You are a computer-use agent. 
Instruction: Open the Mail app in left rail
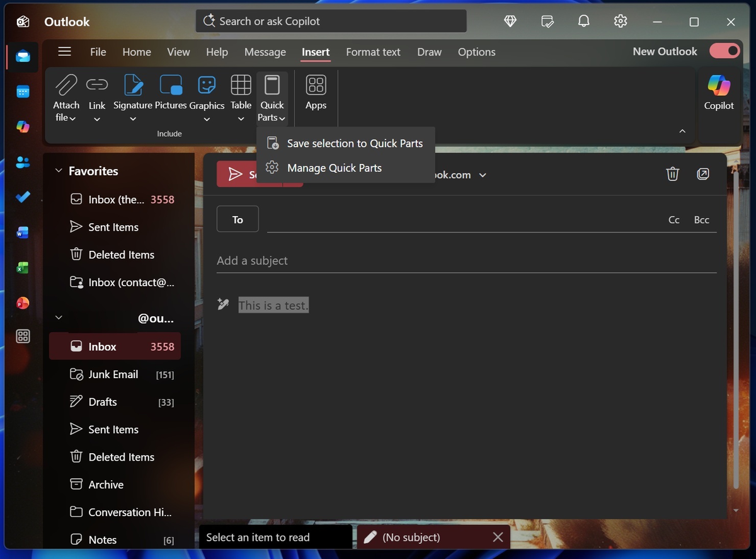[23, 57]
